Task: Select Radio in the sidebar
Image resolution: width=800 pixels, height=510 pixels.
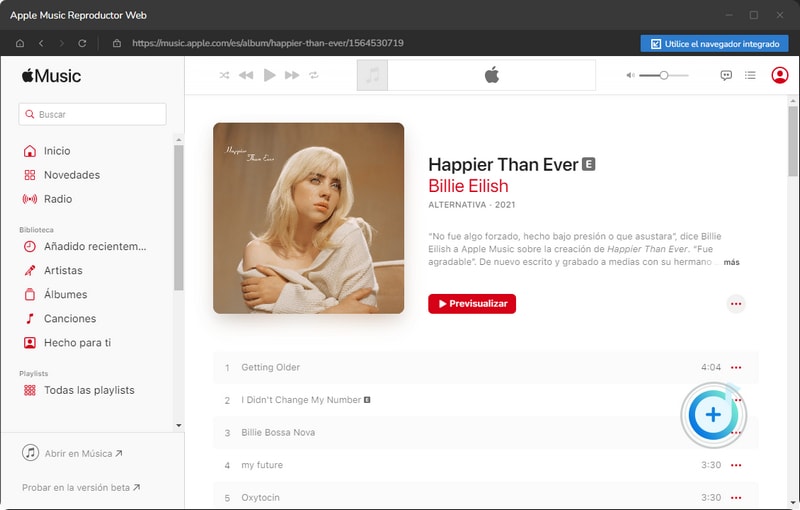Action: pos(58,199)
